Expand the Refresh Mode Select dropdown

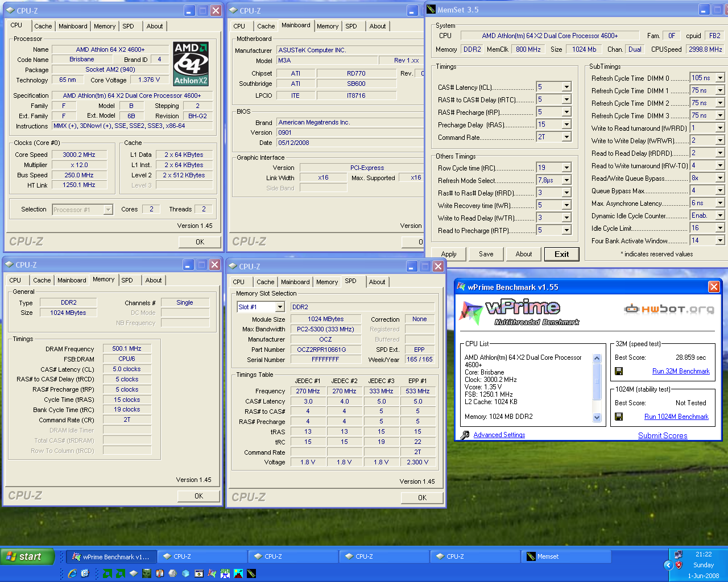tap(566, 180)
